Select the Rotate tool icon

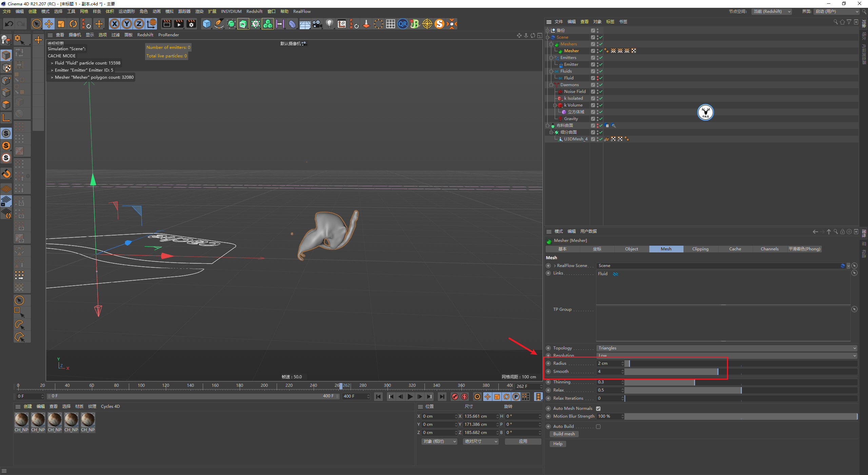[73, 24]
